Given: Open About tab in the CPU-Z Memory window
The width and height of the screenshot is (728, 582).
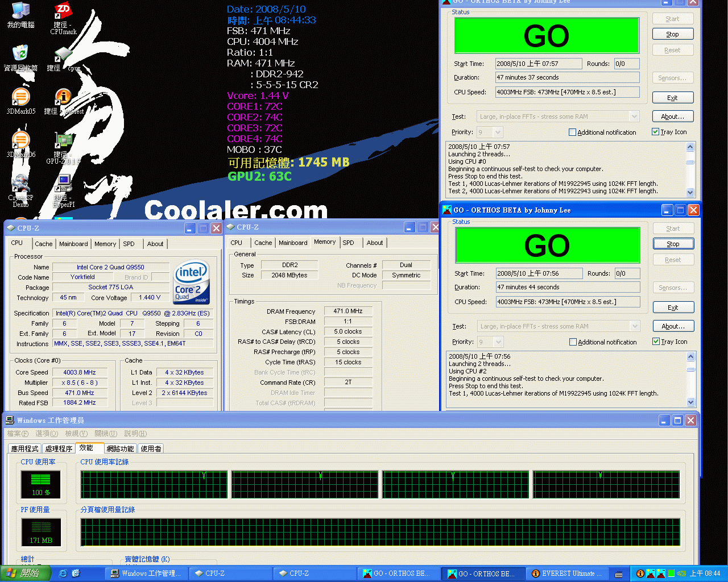Looking at the screenshot, I should [x=375, y=243].
